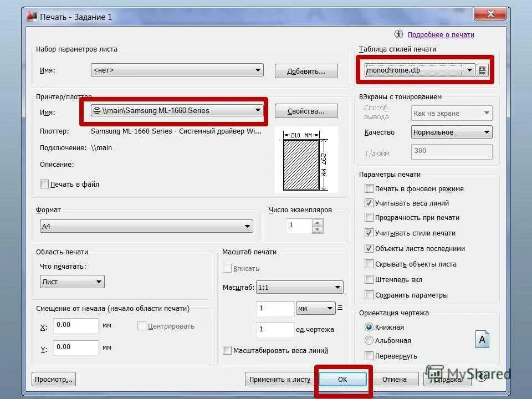
Task: Turn on Штемпель вкл checkbox
Action: coord(369,279)
